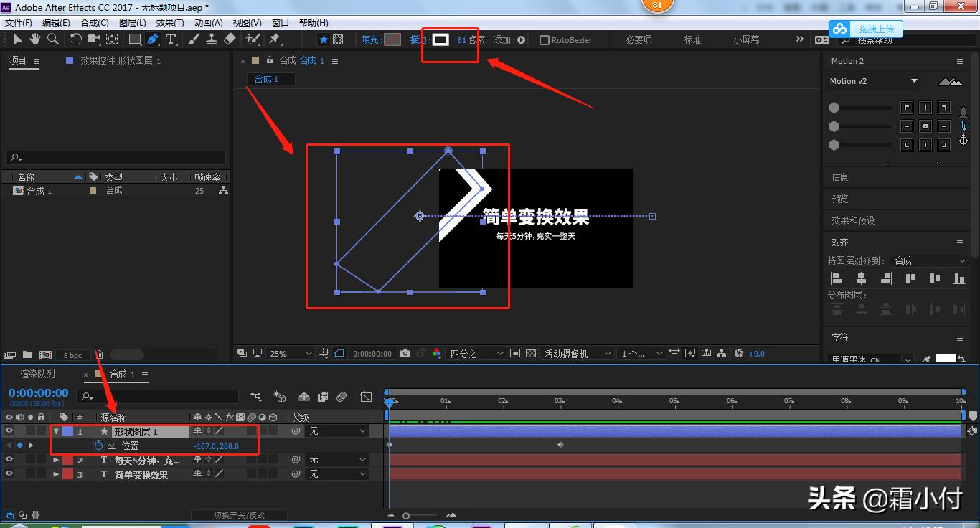Viewport: 980px width, 528px height.
Task: Open the 活动摄像机 camera view dropdown
Action: [x=577, y=354]
